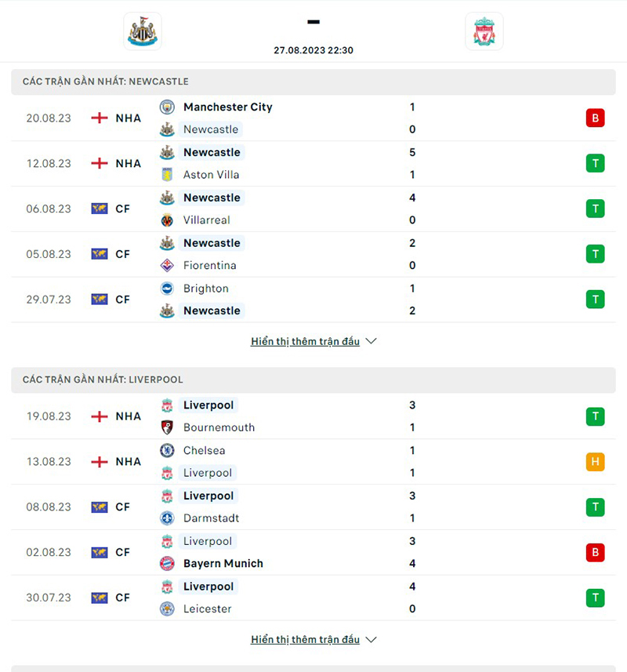Click the Chelsea club logo
The height and width of the screenshot is (672, 627).
167,451
